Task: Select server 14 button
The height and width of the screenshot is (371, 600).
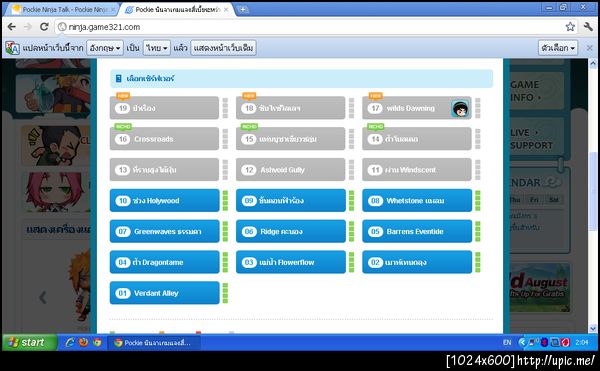Action: (x=417, y=139)
